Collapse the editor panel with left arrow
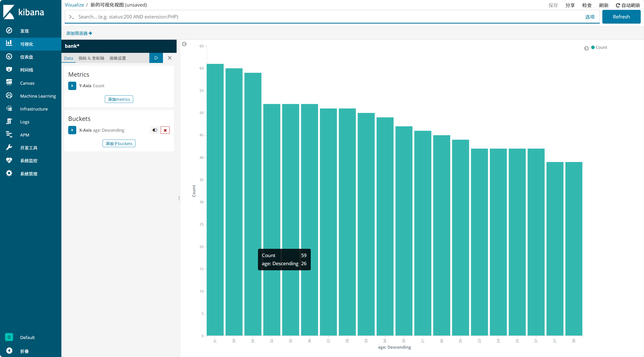644x357 pixels. 184,44
